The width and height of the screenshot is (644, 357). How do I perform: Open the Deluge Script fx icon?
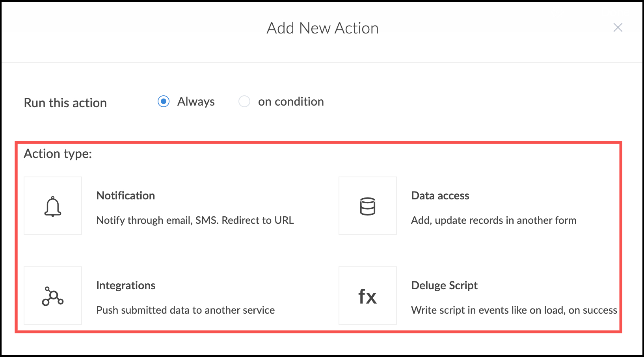367,296
